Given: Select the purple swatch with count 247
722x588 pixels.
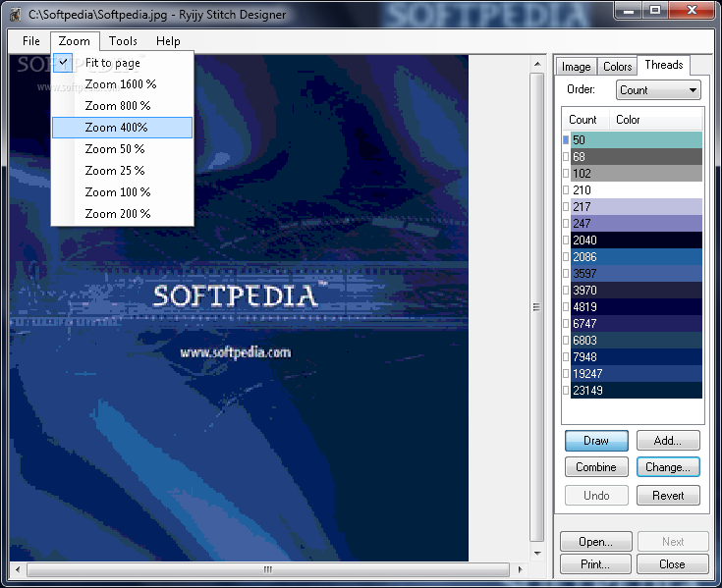Looking at the screenshot, I should coord(637,224).
